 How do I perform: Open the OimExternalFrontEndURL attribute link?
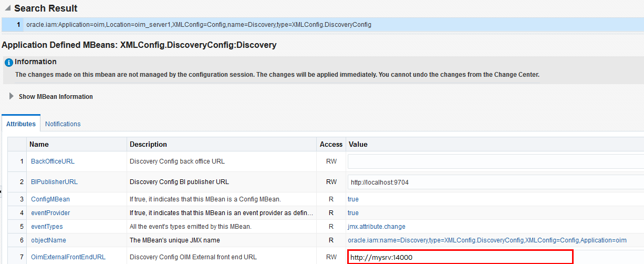(x=68, y=257)
